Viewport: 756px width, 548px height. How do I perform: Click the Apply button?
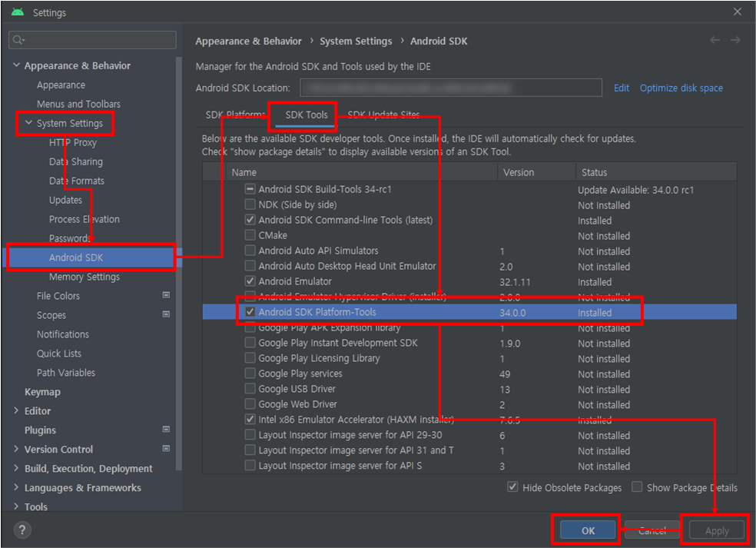coord(717,530)
